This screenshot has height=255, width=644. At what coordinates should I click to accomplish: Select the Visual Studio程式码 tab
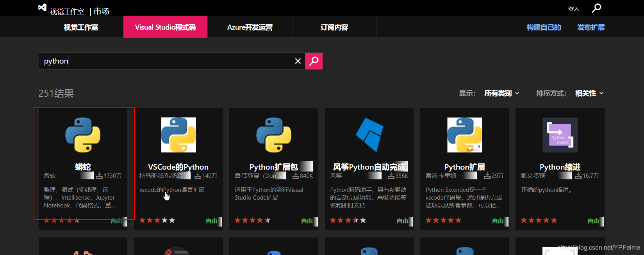click(x=165, y=27)
